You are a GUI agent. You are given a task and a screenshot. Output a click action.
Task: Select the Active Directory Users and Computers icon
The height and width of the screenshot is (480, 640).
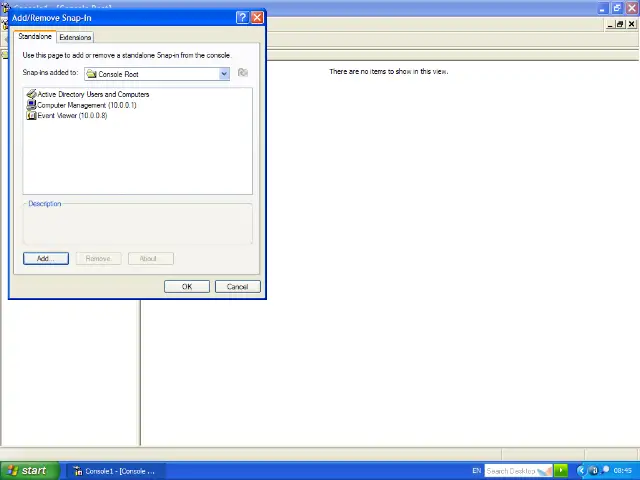tap(31, 94)
